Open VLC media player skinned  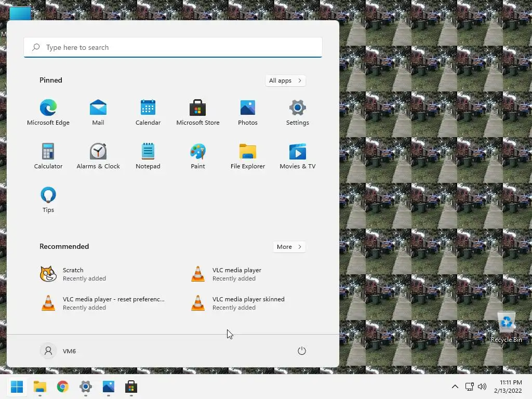click(x=237, y=303)
